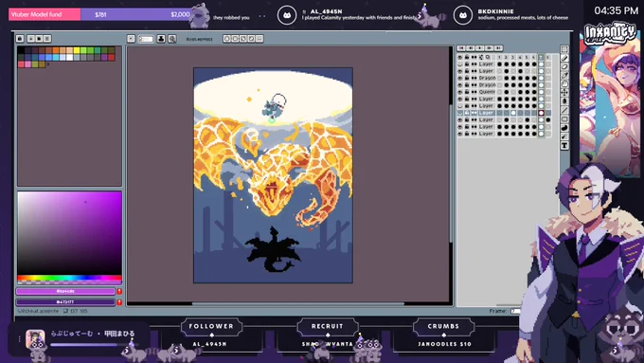
Task: Click the canvas horizontal scrollbar
Action: [x=298, y=304]
